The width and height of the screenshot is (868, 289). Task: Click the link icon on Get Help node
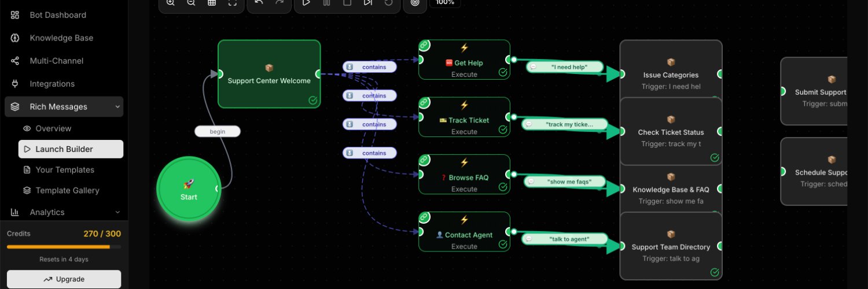[424, 45]
